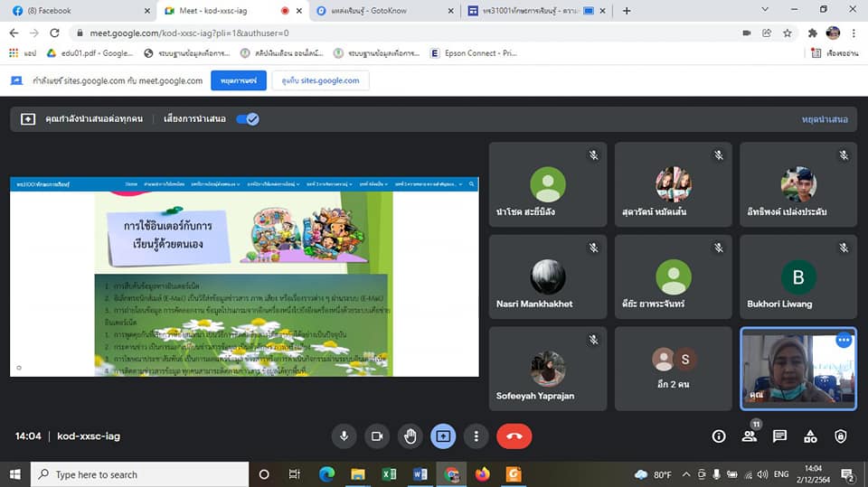The height and width of the screenshot is (487, 868).
Task: Raise hand in the meeting
Action: coord(410,435)
